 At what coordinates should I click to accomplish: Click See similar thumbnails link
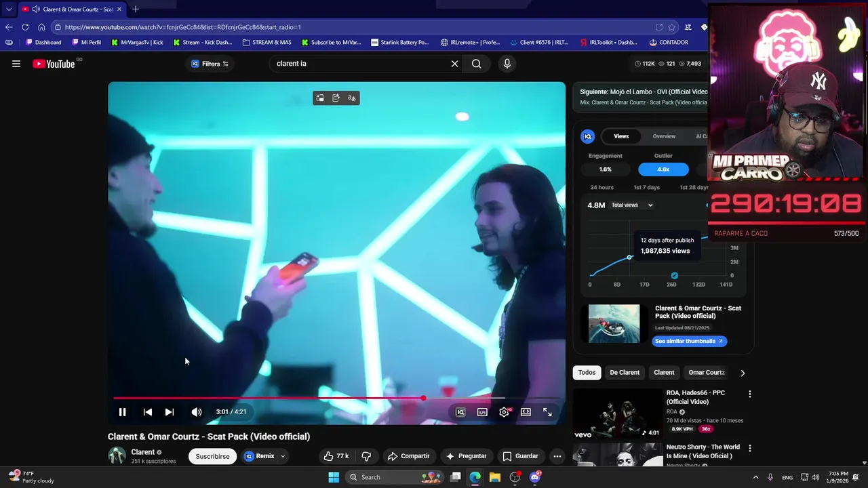[x=689, y=341]
